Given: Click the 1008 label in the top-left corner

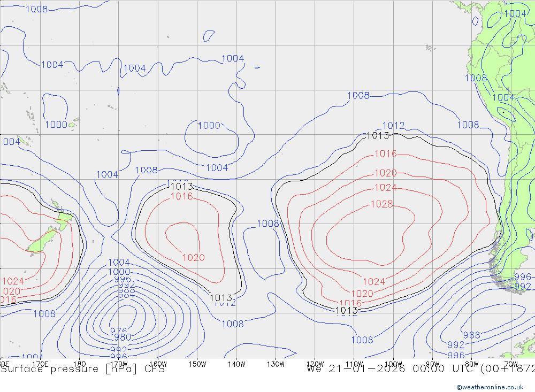Looking at the screenshot, I should 37,9.
